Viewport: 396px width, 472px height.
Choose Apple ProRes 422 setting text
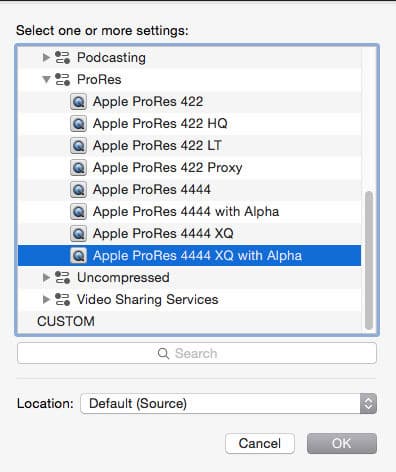pyautogui.click(x=148, y=102)
